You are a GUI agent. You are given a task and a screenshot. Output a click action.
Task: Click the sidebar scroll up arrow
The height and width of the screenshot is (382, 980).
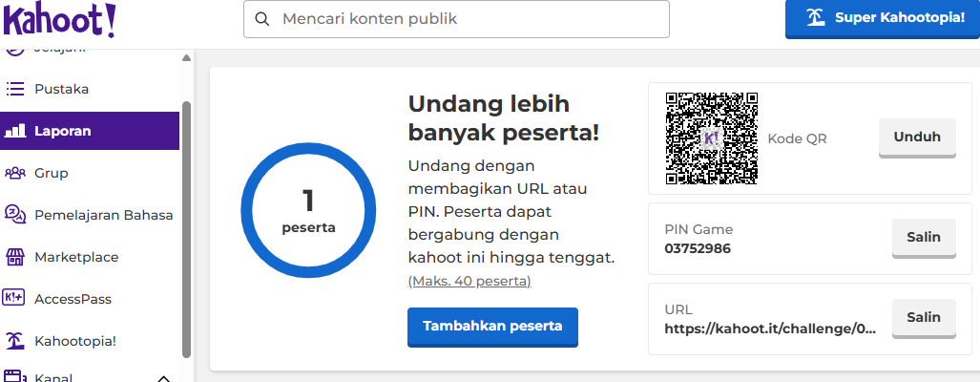(187, 58)
